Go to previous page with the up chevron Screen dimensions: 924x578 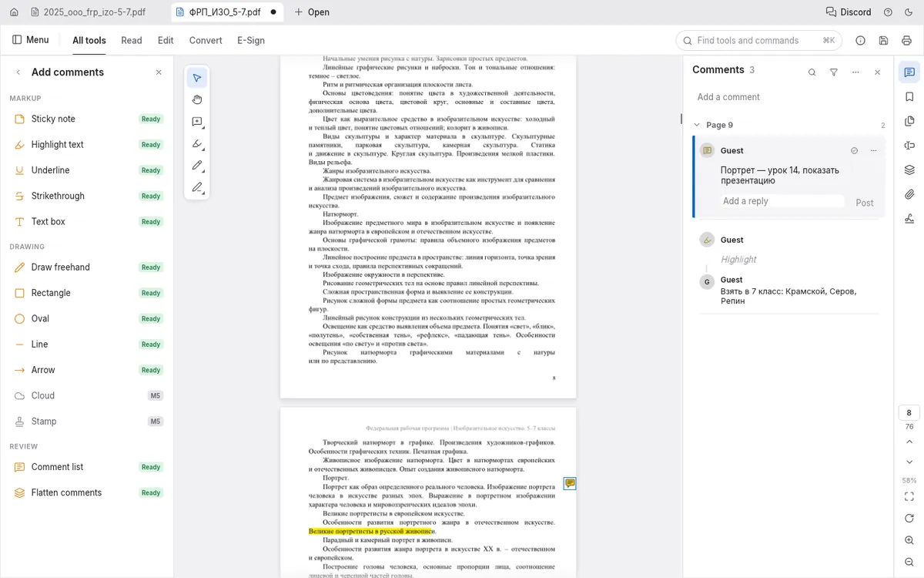point(909,442)
